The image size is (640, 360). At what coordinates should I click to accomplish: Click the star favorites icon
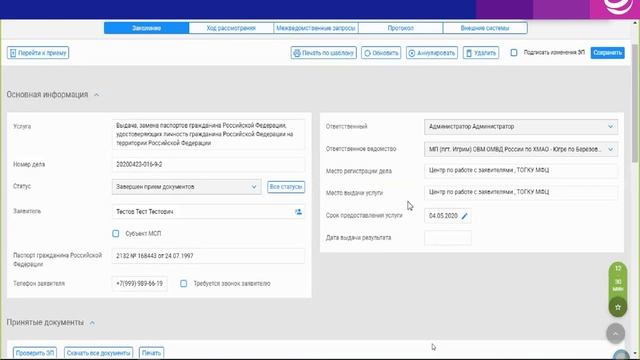[618, 307]
